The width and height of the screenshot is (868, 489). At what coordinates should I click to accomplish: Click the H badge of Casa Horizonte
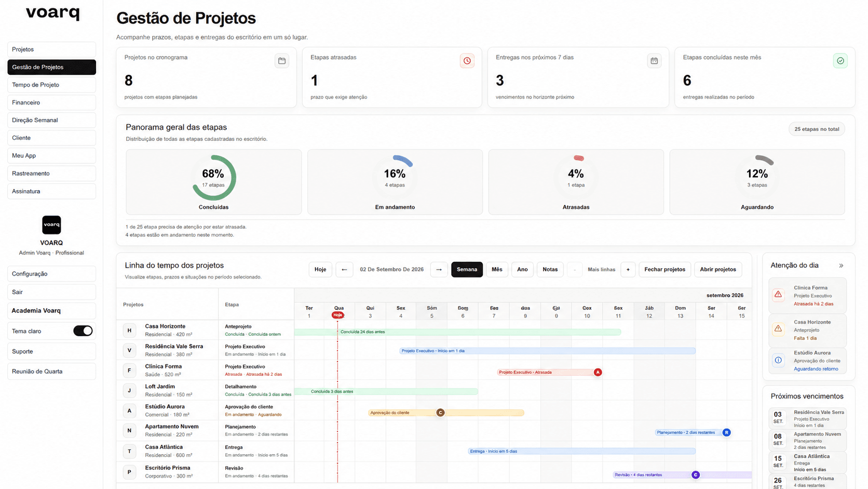(x=129, y=330)
